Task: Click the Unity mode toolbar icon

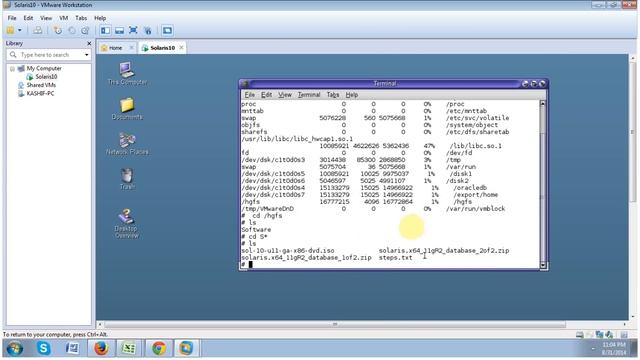Action: (147, 30)
